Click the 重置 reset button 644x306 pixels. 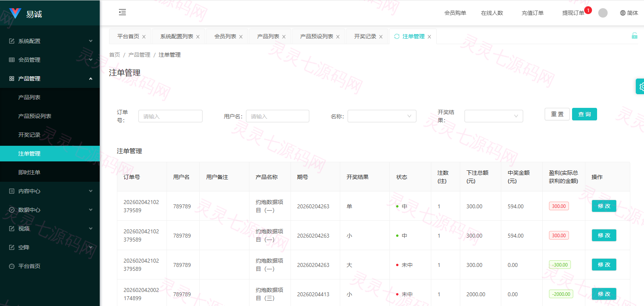pyautogui.click(x=557, y=114)
